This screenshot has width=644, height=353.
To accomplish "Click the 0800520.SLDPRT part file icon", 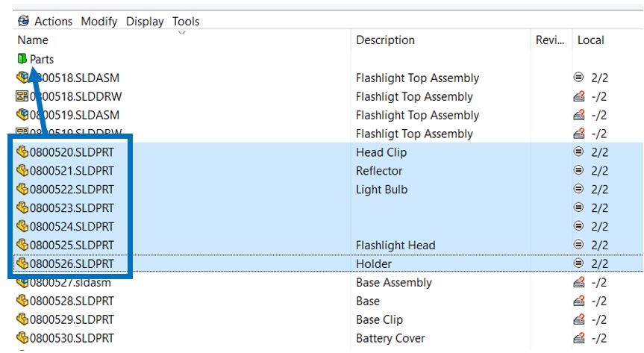I will tap(22, 152).
